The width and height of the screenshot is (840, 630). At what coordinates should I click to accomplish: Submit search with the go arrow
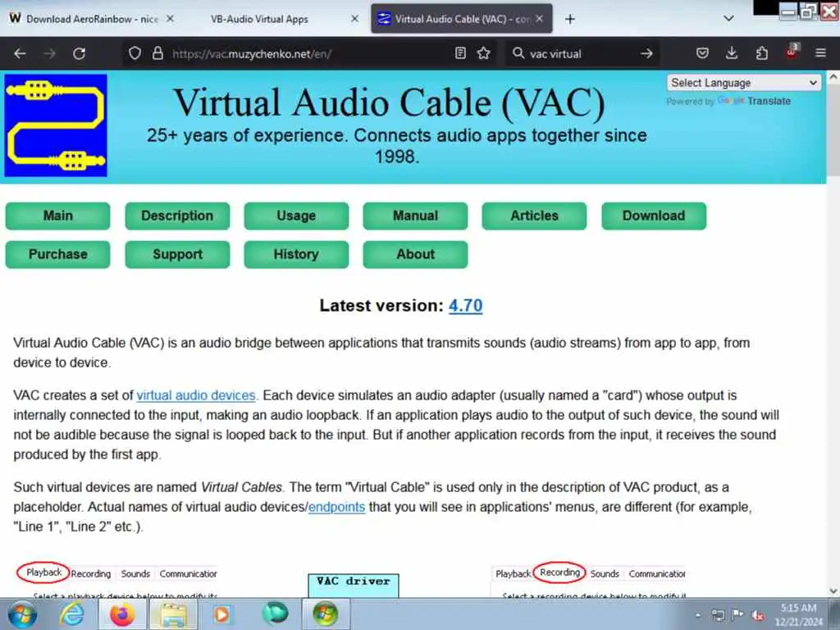(646, 53)
